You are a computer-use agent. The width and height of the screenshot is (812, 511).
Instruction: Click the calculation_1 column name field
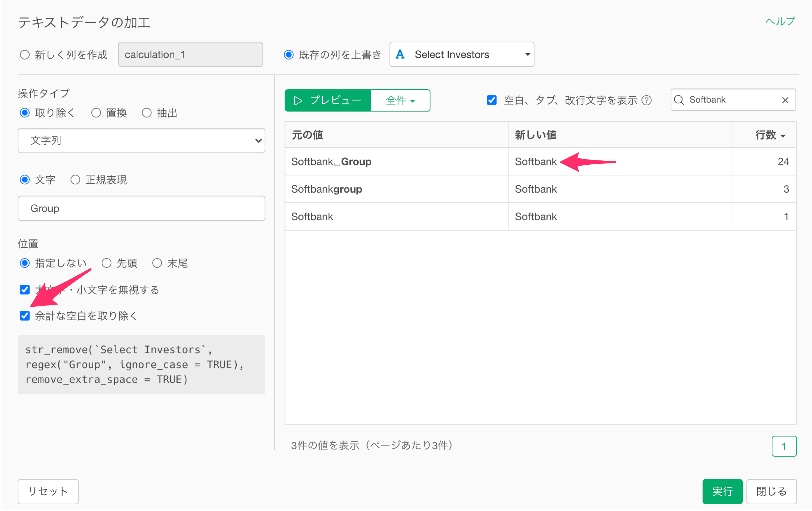190,54
